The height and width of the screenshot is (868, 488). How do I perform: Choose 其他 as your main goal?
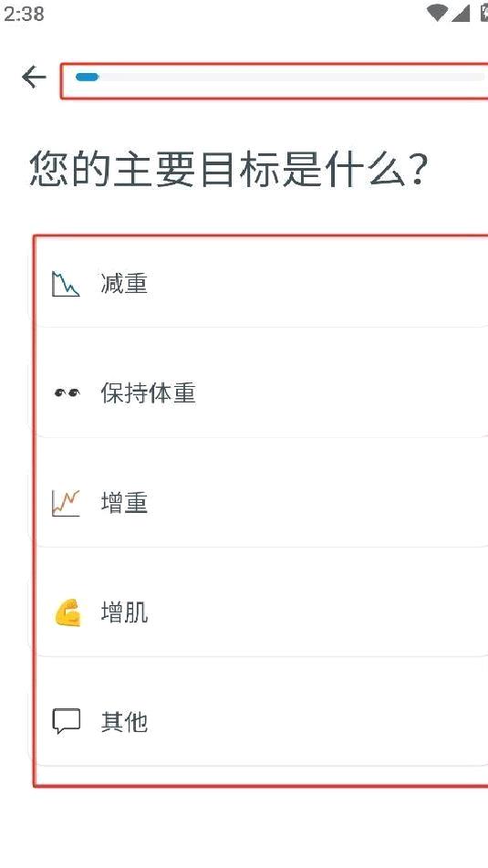259,722
